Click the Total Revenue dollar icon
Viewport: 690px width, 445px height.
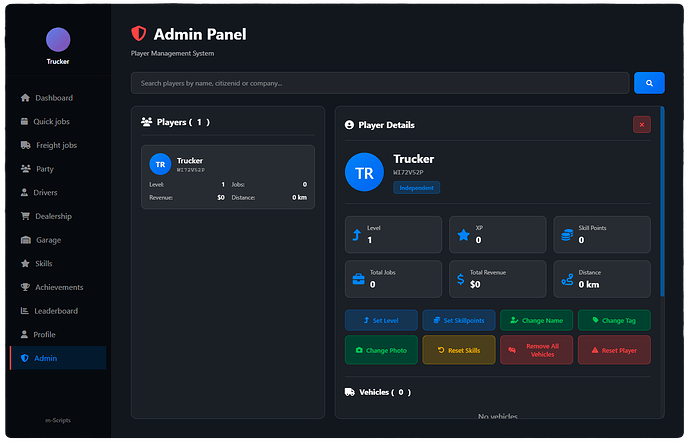[460, 279]
